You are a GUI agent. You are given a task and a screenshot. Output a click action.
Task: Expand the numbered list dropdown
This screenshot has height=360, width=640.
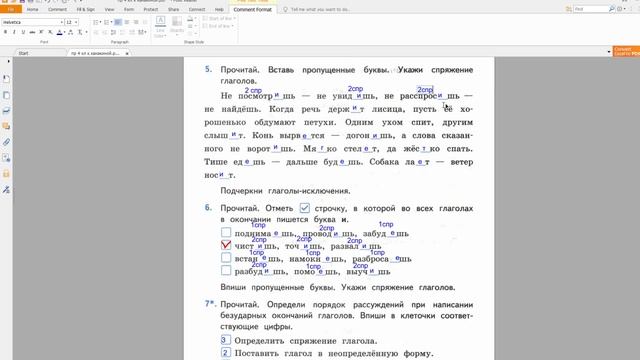click(x=111, y=22)
